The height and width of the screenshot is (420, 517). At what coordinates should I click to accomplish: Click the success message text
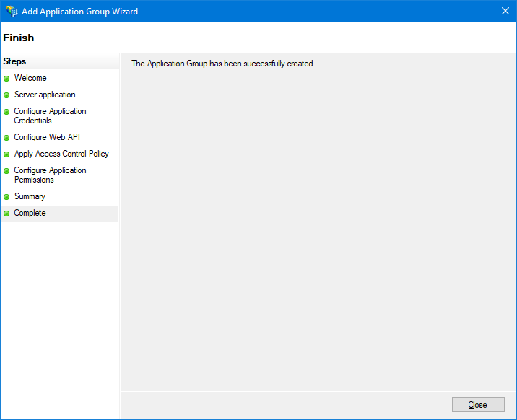(x=223, y=64)
